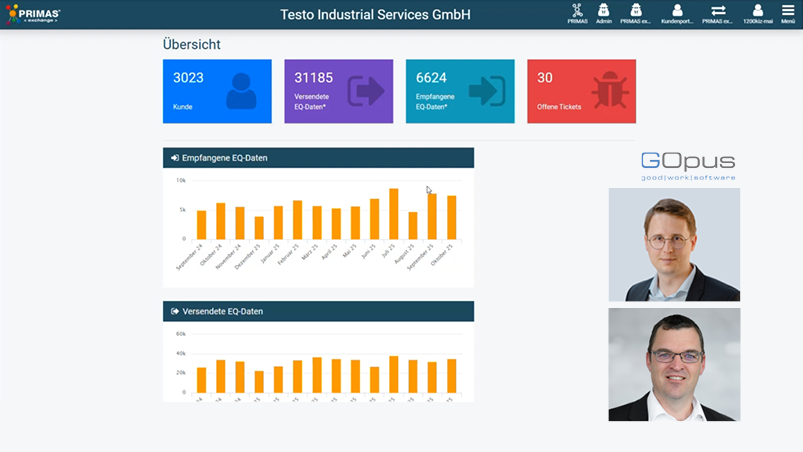This screenshot has height=452, width=803.
Task: Open the teal Empfangene EQ-Daten tile
Action: (x=460, y=91)
